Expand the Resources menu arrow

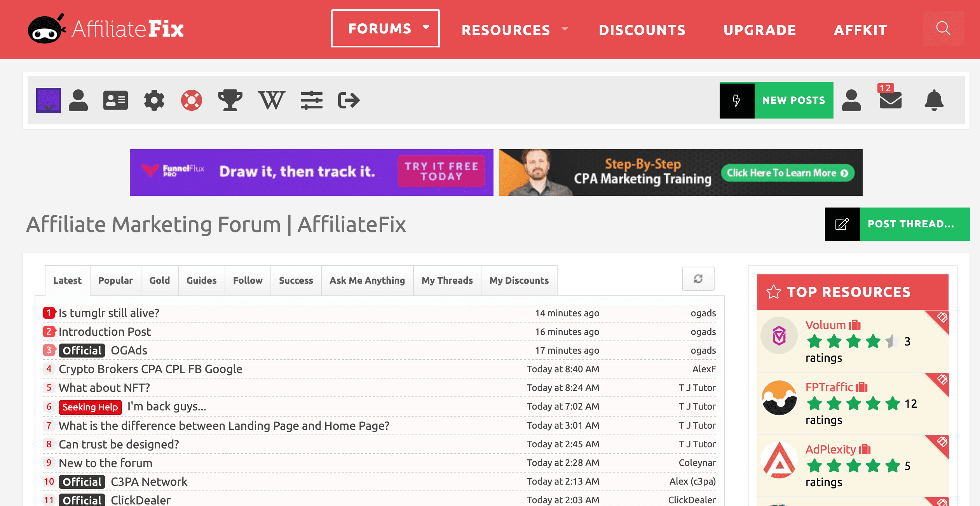coord(565,29)
